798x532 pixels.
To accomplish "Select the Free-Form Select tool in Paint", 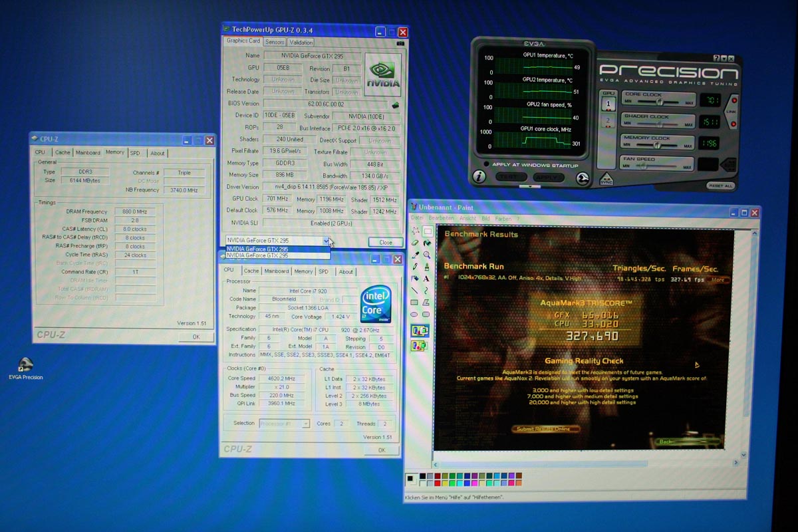I will 415,231.
